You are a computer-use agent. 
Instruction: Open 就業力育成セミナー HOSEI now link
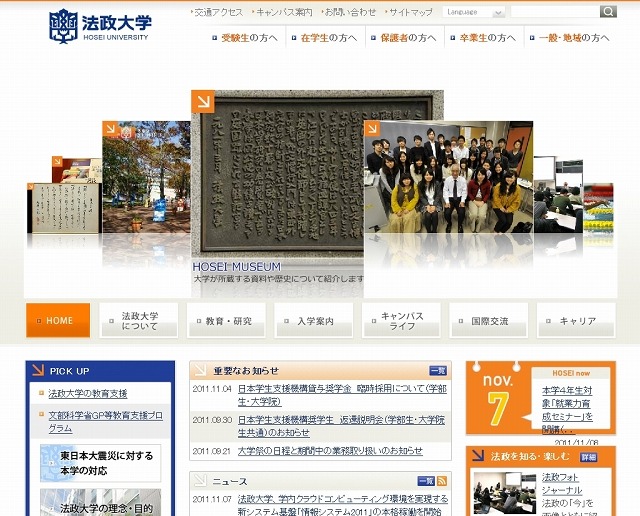point(567,410)
